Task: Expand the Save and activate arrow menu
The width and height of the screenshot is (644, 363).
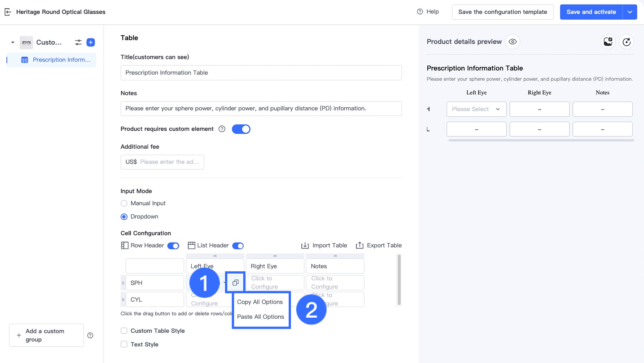Action: (630, 12)
